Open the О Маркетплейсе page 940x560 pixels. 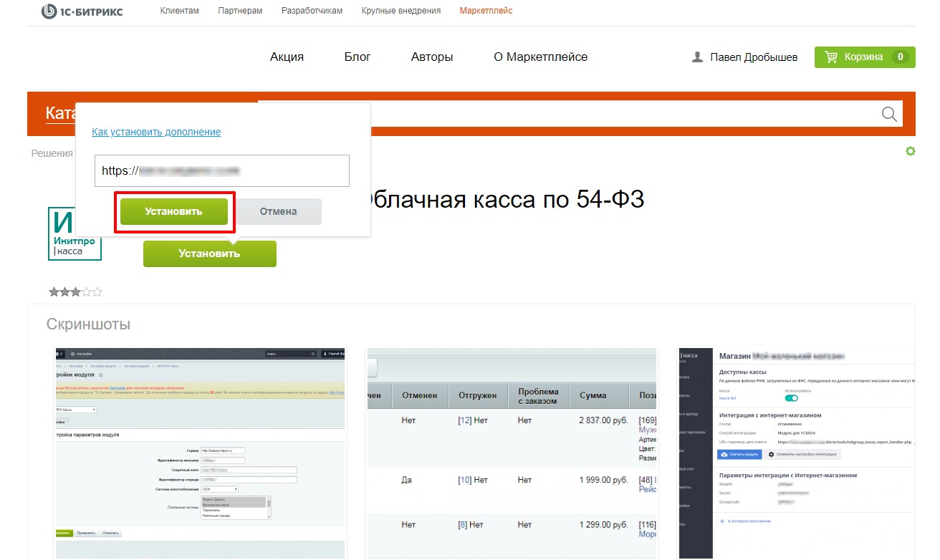(x=540, y=57)
